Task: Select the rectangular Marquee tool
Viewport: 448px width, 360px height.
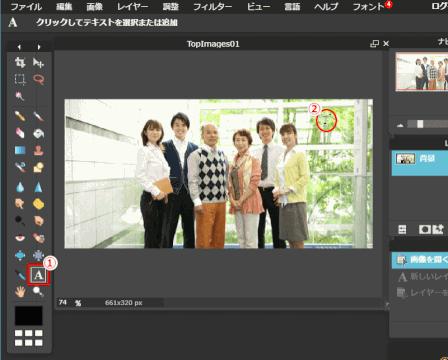Action: tap(20, 79)
